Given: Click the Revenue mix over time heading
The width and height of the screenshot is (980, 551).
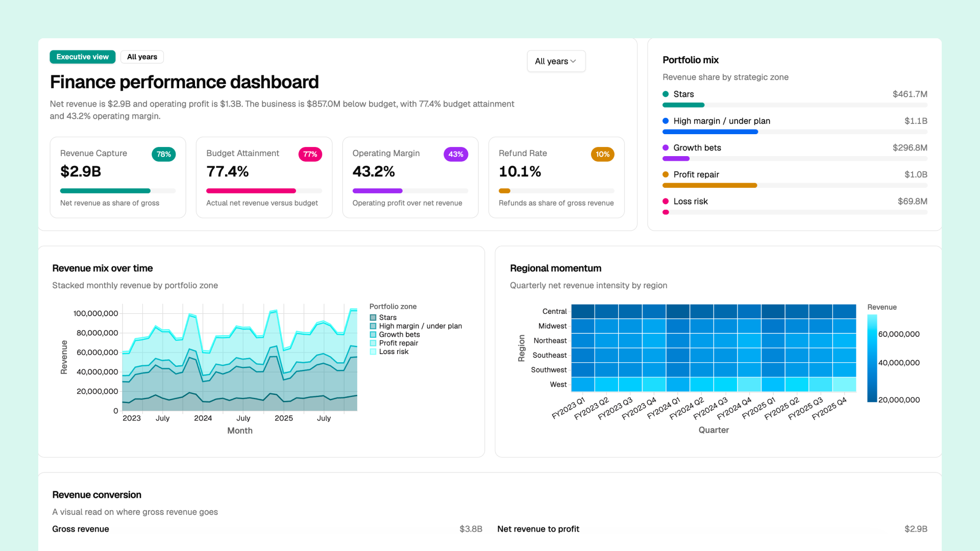Looking at the screenshot, I should click(x=103, y=268).
